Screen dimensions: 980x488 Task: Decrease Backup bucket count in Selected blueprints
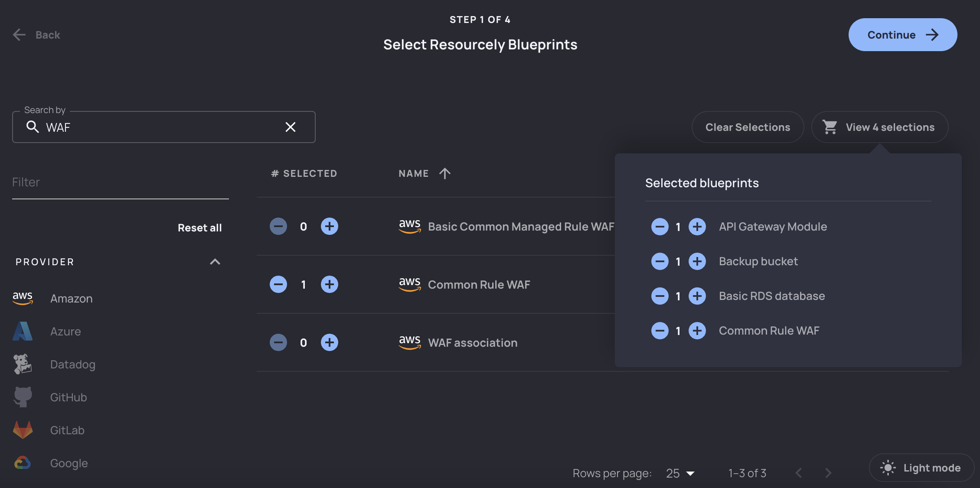click(660, 261)
